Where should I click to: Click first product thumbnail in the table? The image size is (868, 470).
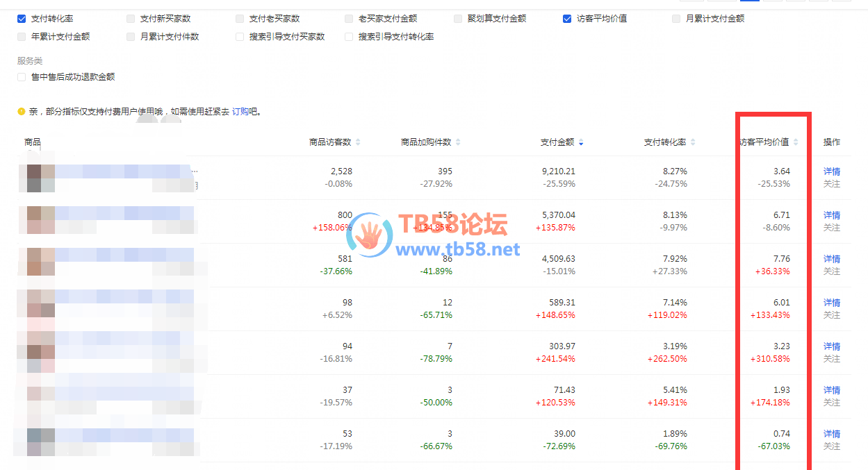(x=40, y=178)
